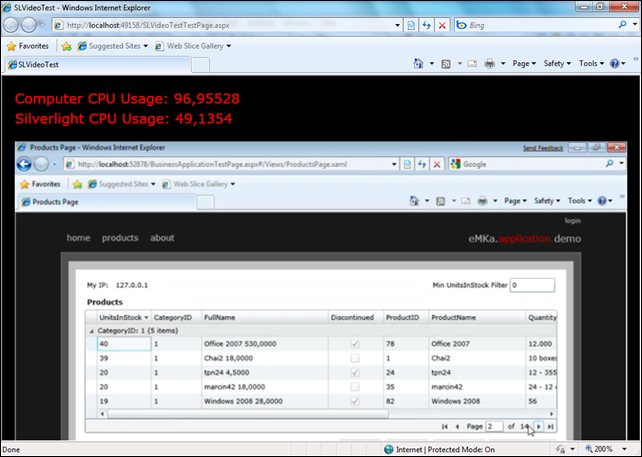
Task: Click the outer window Forward arrow button
Action: [29, 25]
